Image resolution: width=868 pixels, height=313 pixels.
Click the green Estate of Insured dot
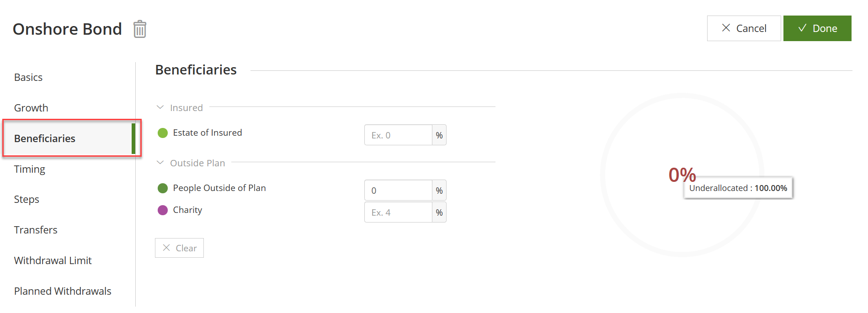163,133
